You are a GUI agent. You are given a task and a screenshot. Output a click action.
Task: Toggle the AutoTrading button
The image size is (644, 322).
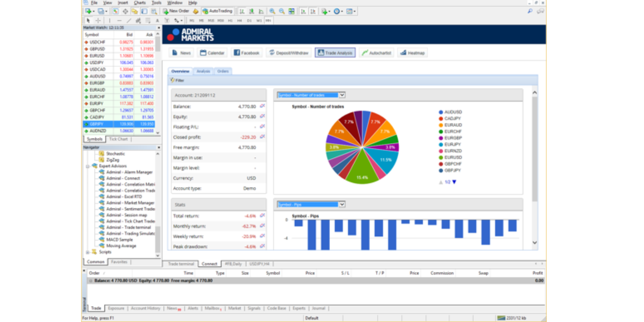pyautogui.click(x=217, y=11)
